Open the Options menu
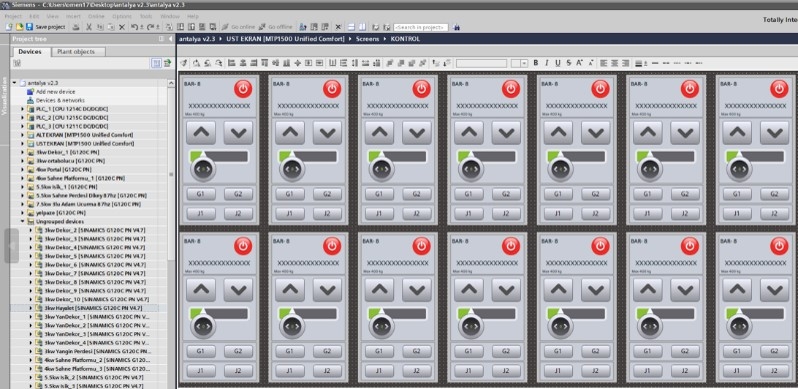This screenshot has width=798, height=389. click(122, 16)
